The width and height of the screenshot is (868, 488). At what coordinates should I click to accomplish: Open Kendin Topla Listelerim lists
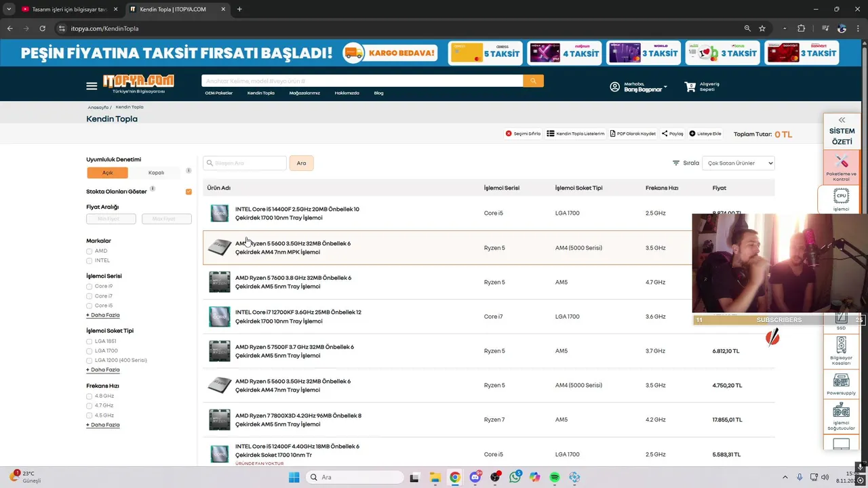[576, 134]
